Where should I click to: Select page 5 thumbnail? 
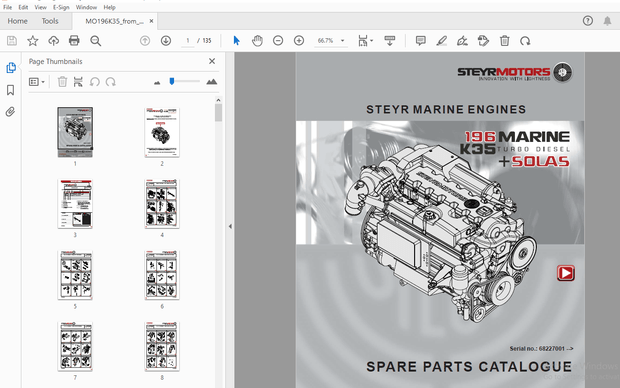click(75, 275)
